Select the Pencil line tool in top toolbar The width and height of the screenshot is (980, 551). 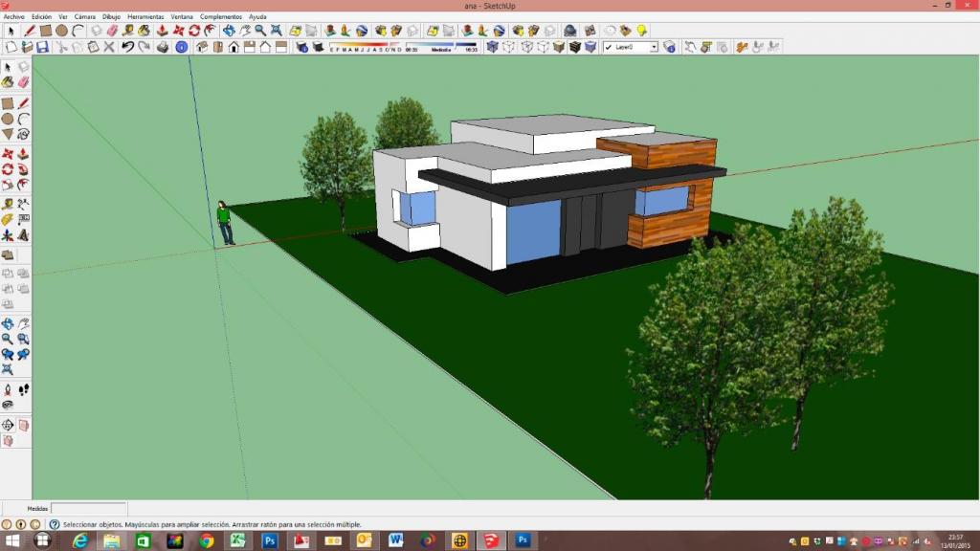[x=30, y=31]
